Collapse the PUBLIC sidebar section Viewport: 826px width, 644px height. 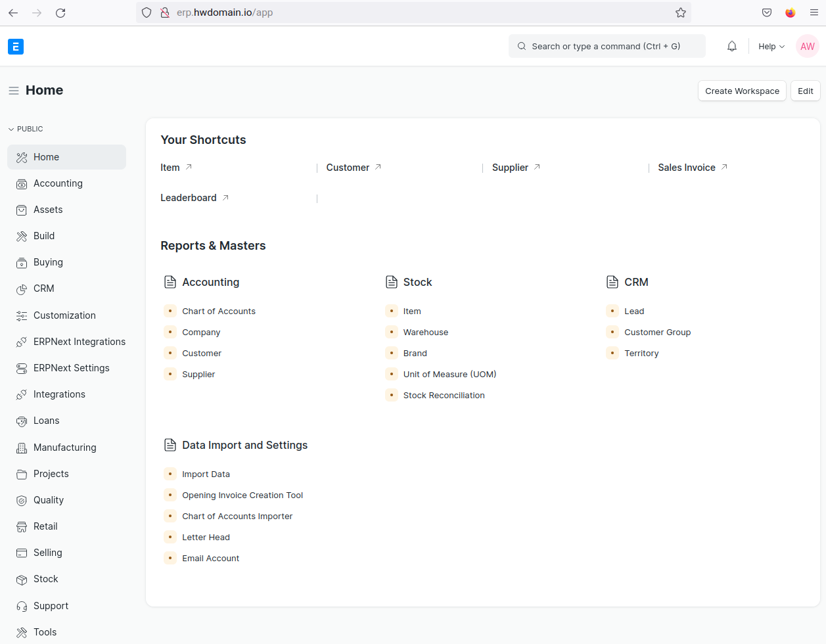tap(26, 129)
